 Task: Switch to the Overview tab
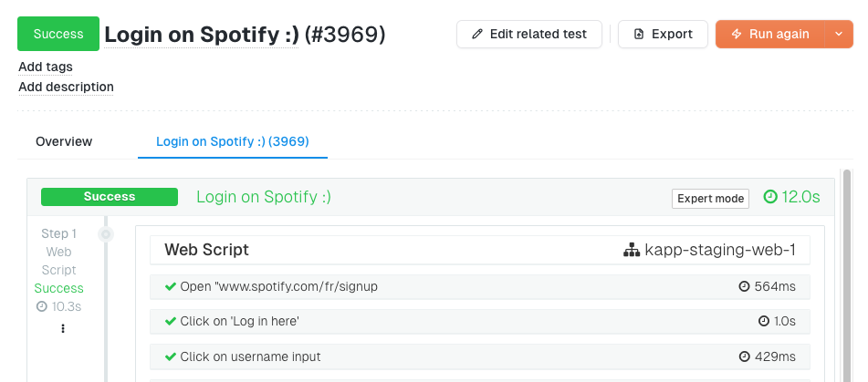pos(64,141)
